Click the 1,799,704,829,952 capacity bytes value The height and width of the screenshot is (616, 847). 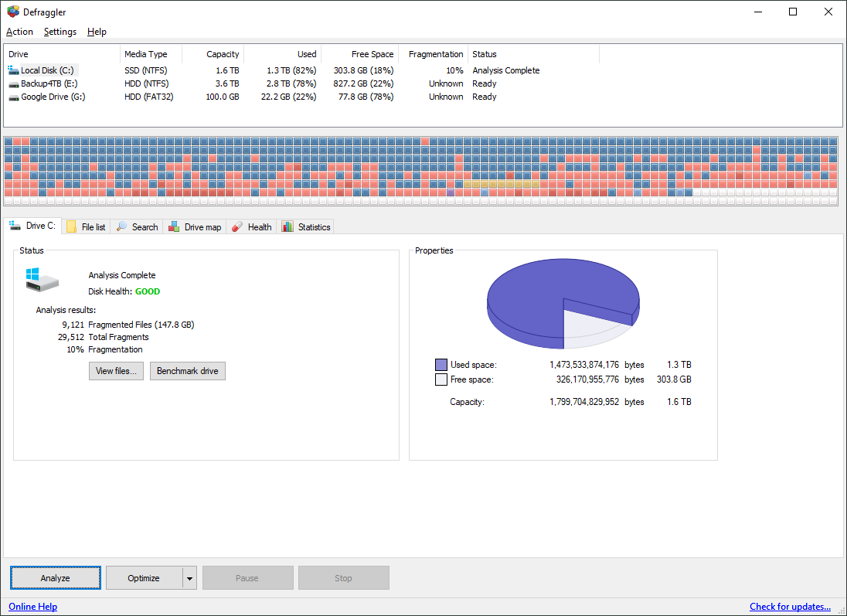(x=584, y=402)
